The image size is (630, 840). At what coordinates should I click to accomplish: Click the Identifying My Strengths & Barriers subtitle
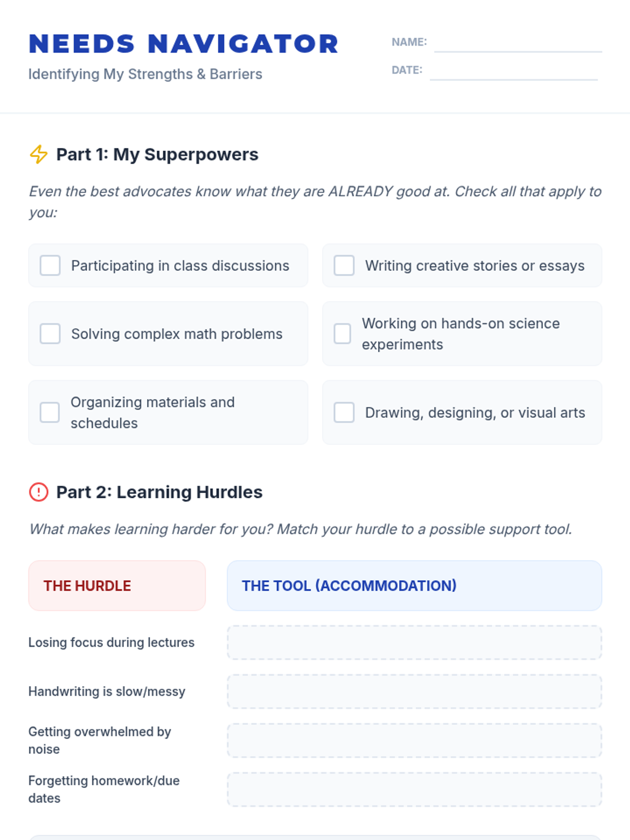pos(145,74)
